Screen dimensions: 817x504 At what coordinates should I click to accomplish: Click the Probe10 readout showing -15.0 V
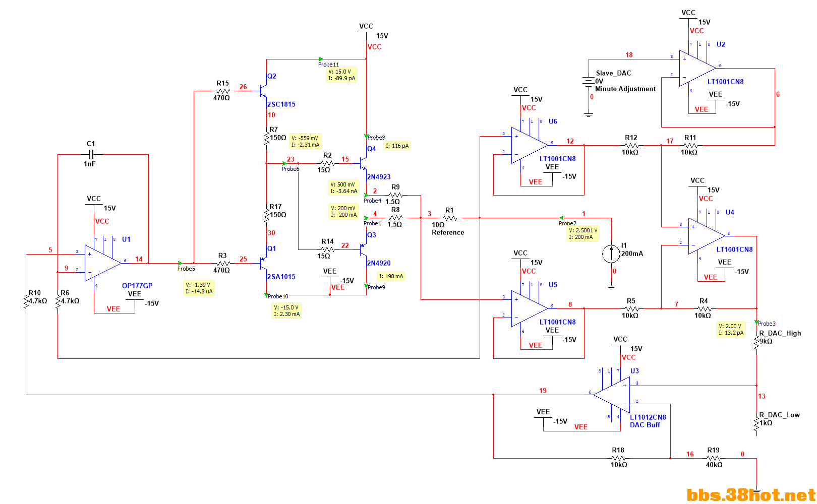pos(286,310)
